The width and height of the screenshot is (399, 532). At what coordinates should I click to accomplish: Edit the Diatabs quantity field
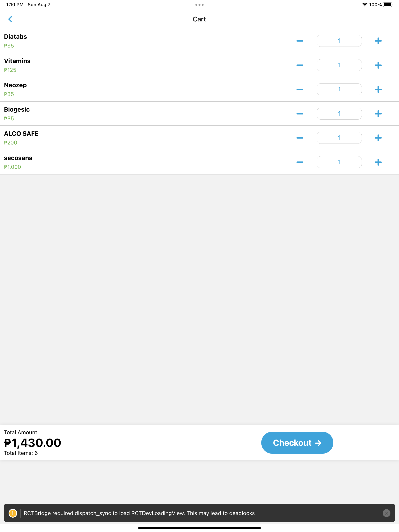pyautogui.click(x=339, y=41)
